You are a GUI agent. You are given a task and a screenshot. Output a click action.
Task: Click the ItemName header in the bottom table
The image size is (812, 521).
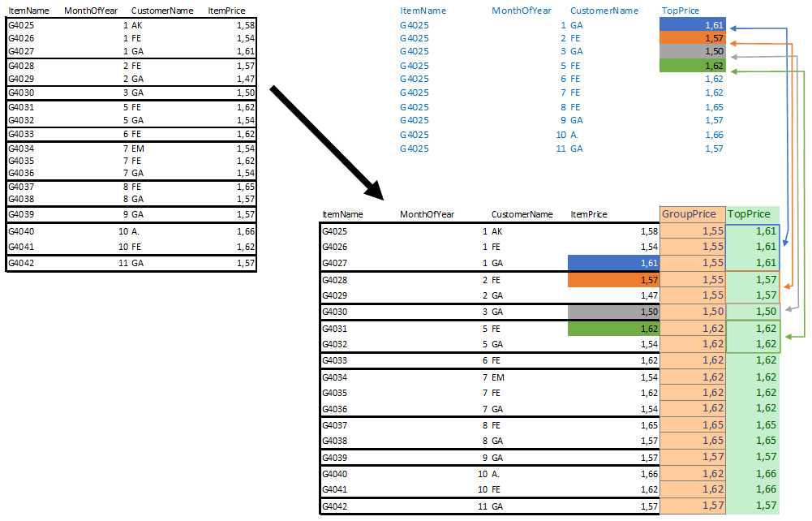click(342, 214)
